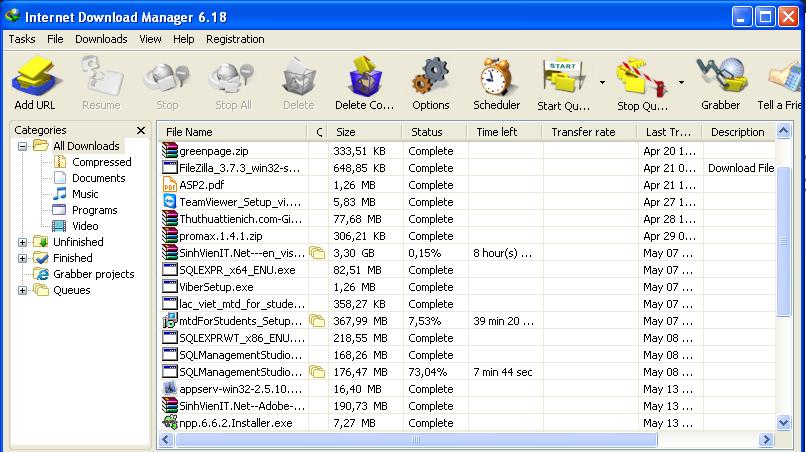Expand the Queues tree node
This screenshot has height=452, width=806.
click(22, 291)
